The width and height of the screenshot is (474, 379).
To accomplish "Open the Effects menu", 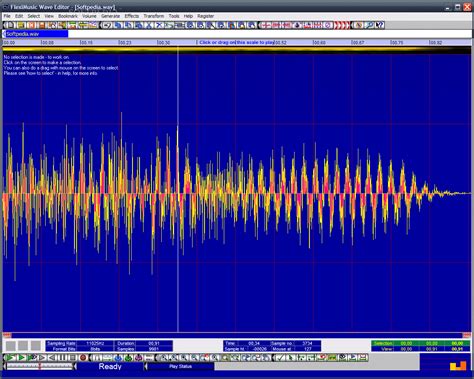I will (132, 16).
